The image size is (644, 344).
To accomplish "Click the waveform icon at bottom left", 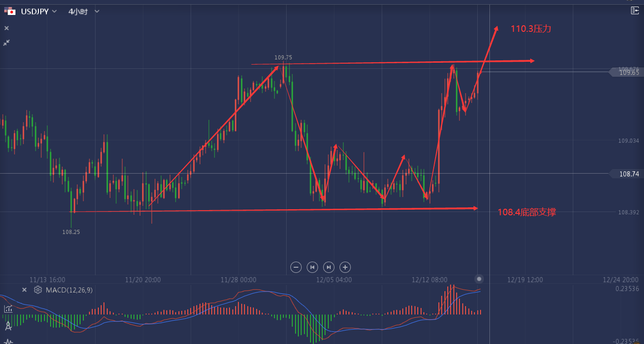I will pyautogui.click(x=8, y=341).
